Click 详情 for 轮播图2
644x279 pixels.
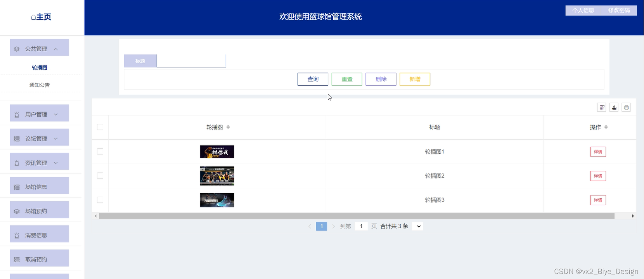click(x=598, y=176)
